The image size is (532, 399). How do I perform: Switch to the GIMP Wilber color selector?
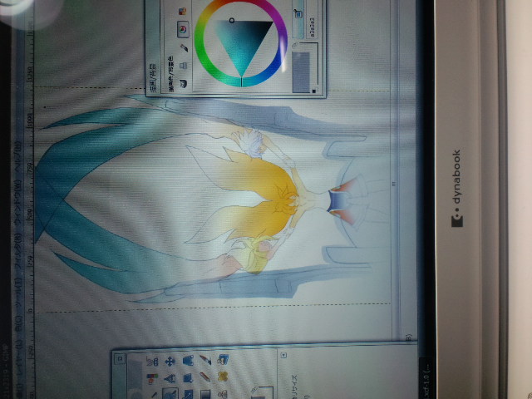tap(184, 83)
